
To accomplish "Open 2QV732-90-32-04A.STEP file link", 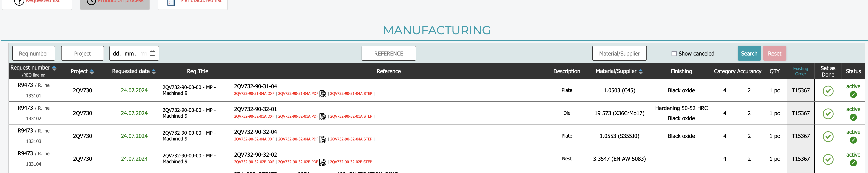I will (351, 139).
